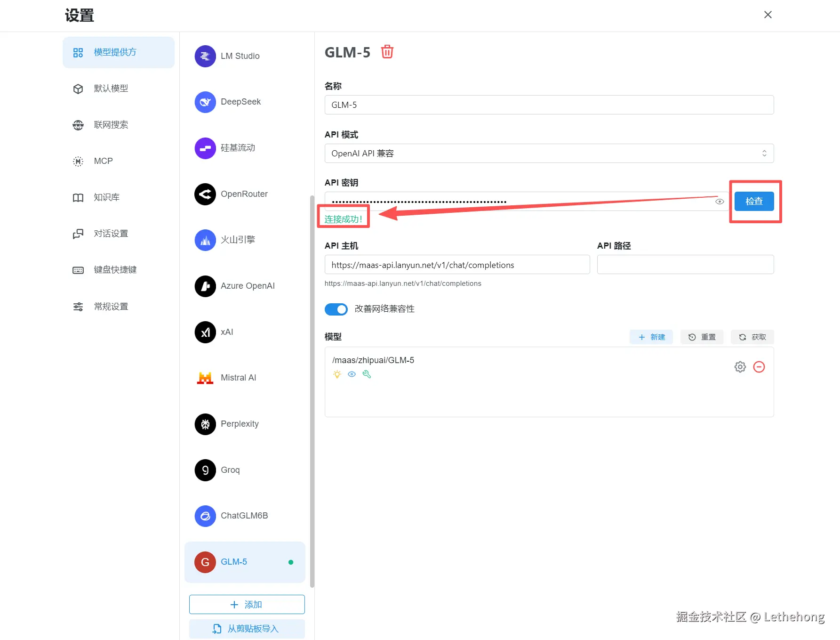The height and width of the screenshot is (640, 840).
Task: Click the API 主机 input field
Action: (457, 265)
